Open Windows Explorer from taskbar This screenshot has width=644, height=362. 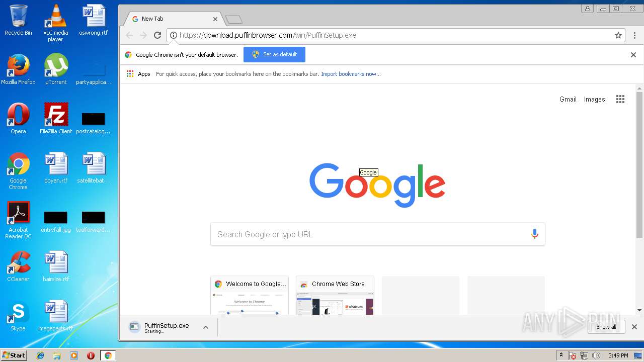point(57,355)
